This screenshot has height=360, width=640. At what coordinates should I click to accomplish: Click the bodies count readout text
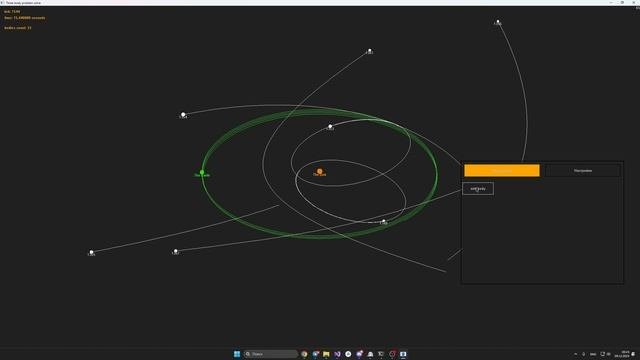pyautogui.click(x=18, y=28)
